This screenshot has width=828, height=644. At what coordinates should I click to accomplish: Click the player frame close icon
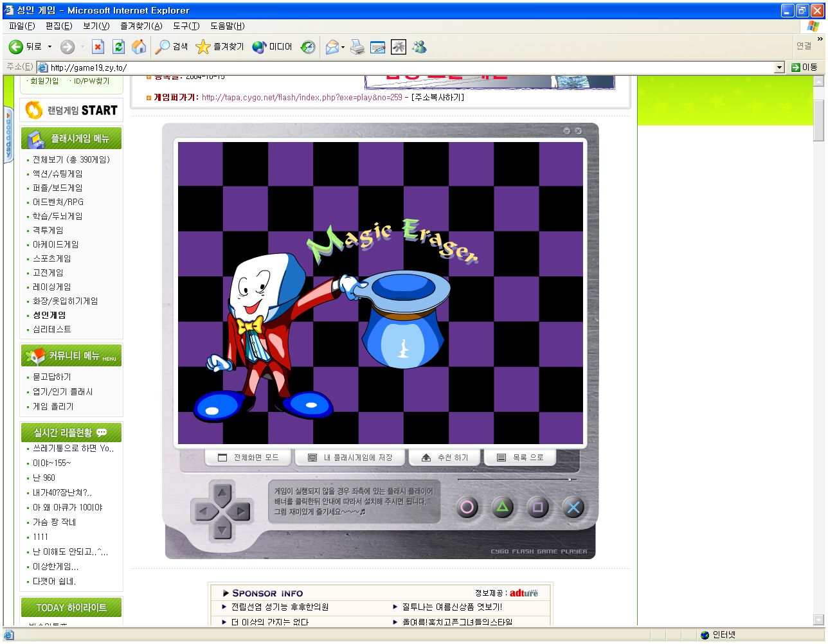[x=578, y=130]
